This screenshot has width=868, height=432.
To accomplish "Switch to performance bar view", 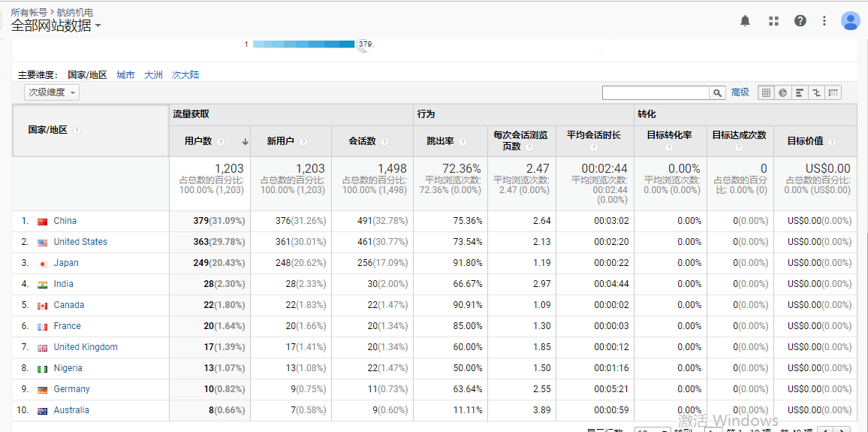I will point(800,93).
